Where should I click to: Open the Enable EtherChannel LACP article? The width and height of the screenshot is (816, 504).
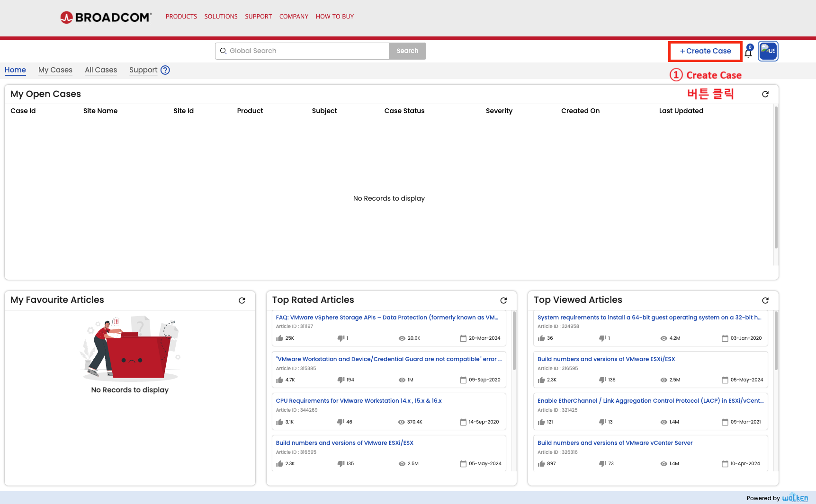[x=650, y=401]
